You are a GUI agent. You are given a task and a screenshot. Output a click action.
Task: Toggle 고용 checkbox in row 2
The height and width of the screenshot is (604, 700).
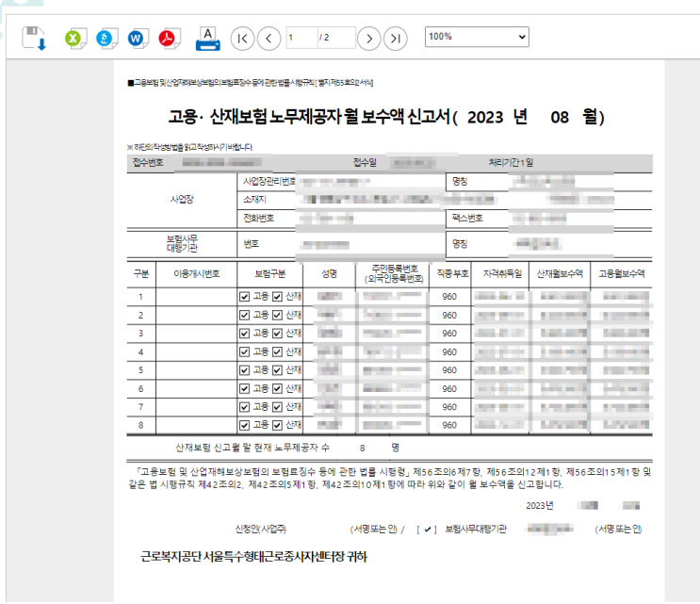point(244,315)
